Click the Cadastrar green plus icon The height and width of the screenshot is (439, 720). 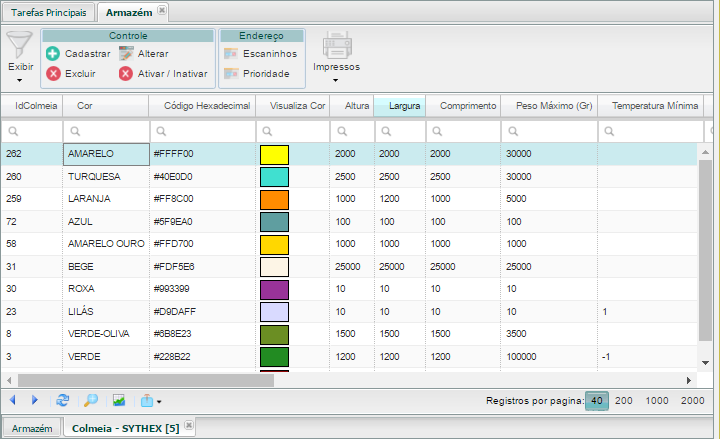click(53, 53)
